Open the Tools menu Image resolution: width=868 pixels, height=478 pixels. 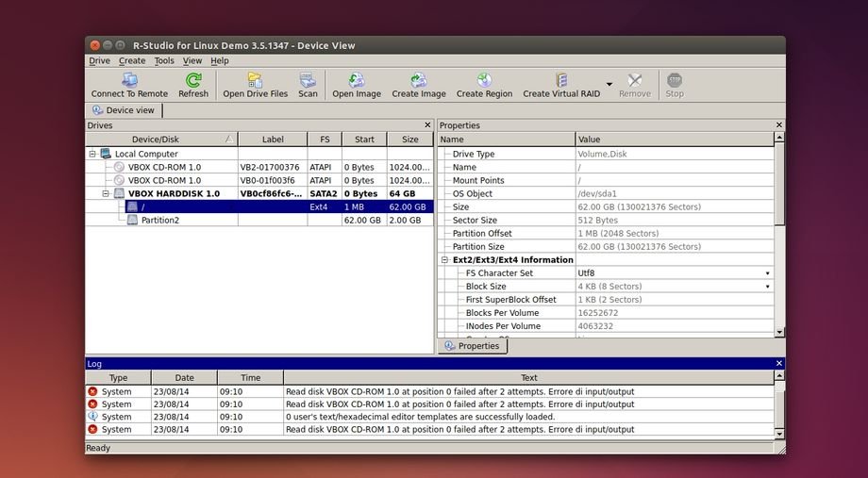(164, 60)
